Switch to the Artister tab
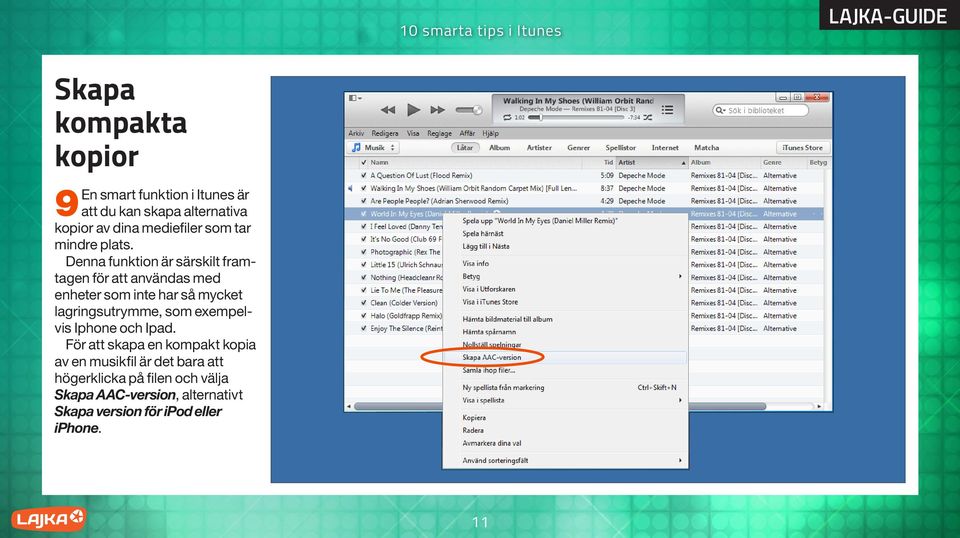This screenshot has height=538, width=960. tap(539, 148)
